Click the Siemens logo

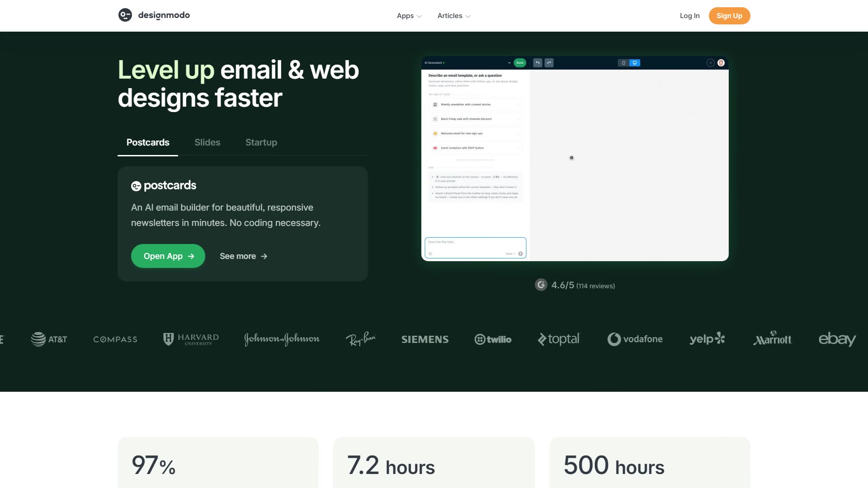(425, 339)
